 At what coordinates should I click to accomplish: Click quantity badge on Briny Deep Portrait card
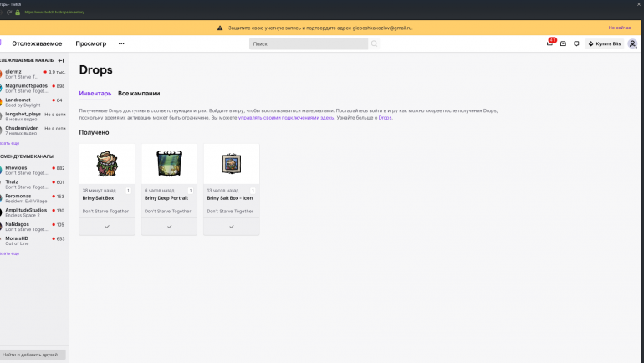point(191,191)
